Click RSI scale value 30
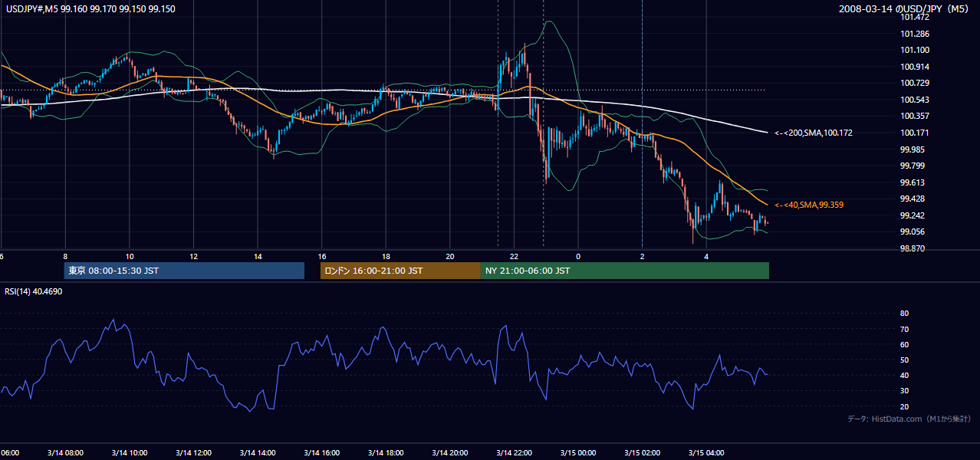 point(904,390)
